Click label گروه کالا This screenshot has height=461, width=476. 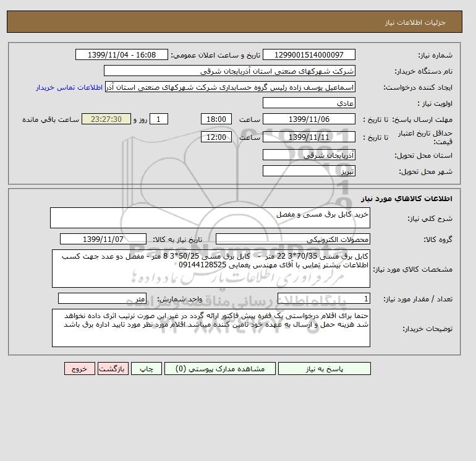[438, 239]
